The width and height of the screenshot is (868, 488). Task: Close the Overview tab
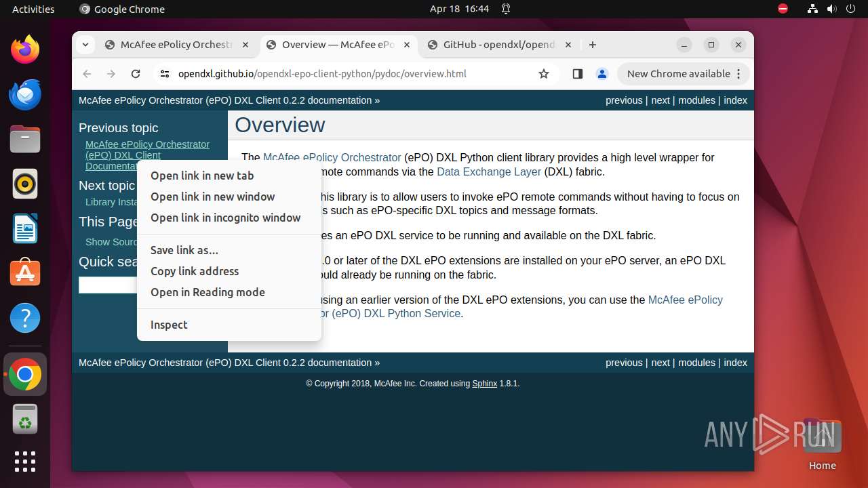pos(407,45)
